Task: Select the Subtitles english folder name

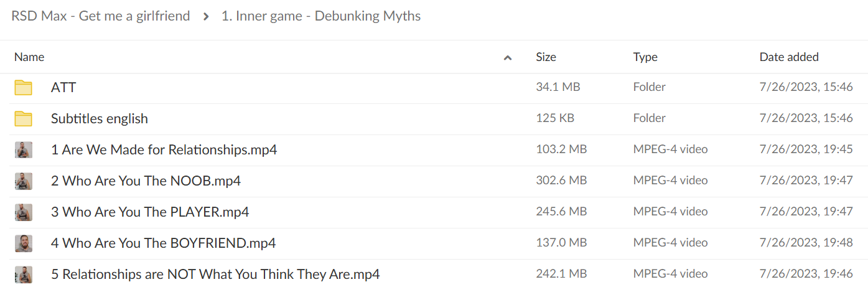Action: click(x=100, y=118)
